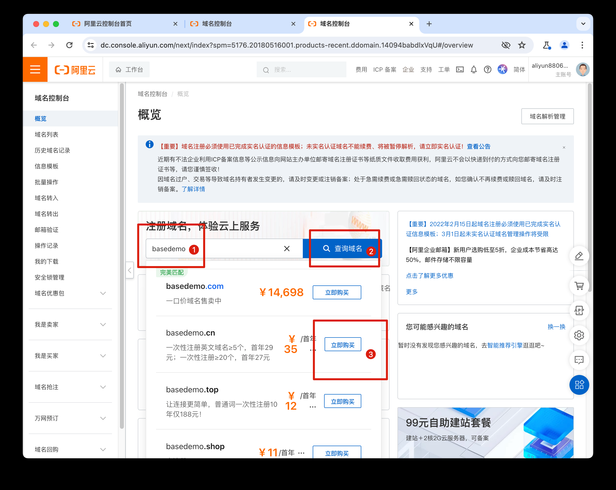This screenshot has height=490, width=616.
Task: Buy basedemo.cn with 立即购买
Action: pyautogui.click(x=343, y=345)
